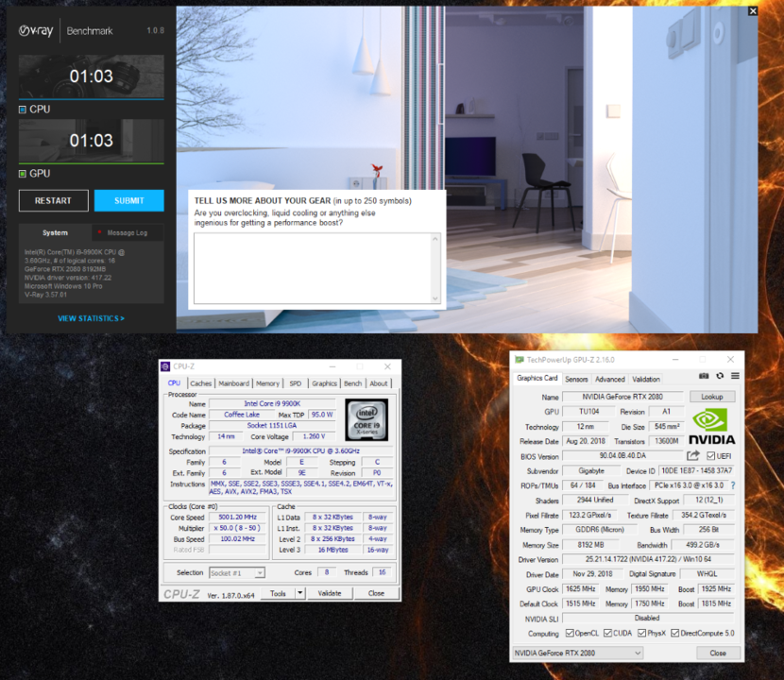The image size is (784, 680).
Task: Click inside the gear description text box
Action: pyautogui.click(x=312, y=268)
